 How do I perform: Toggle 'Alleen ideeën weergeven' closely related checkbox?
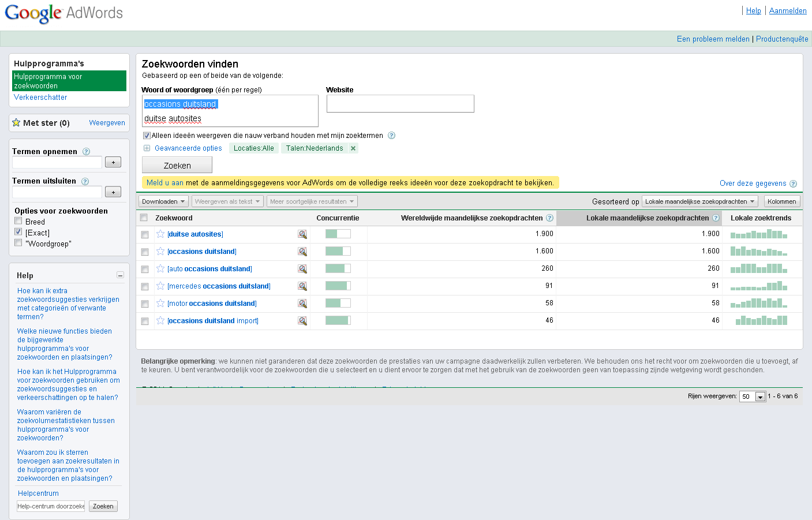(x=147, y=136)
